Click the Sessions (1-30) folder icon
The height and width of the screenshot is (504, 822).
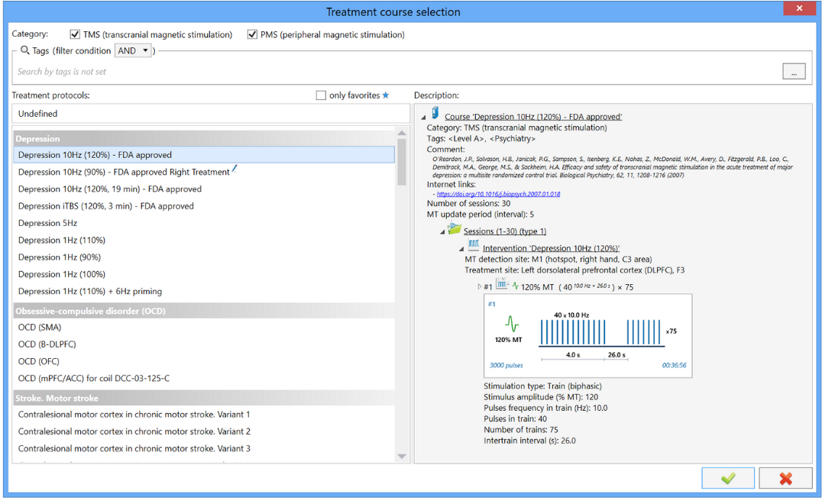[454, 229]
